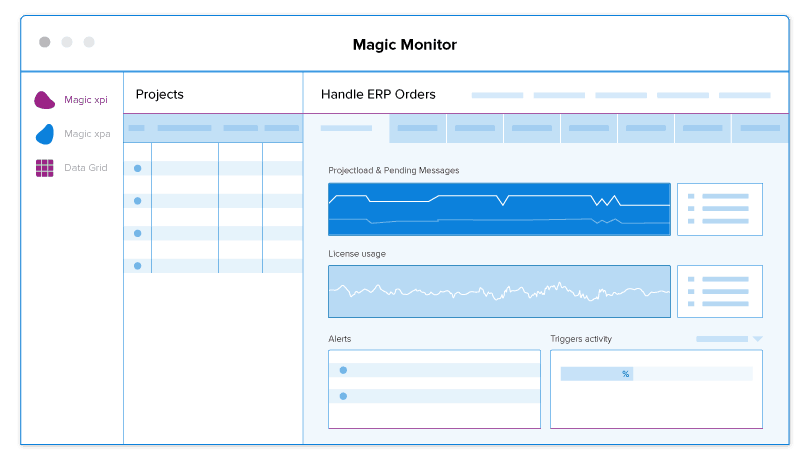812x460 pixels.
Task: Select the third project row's blue dot
Action: [137, 233]
